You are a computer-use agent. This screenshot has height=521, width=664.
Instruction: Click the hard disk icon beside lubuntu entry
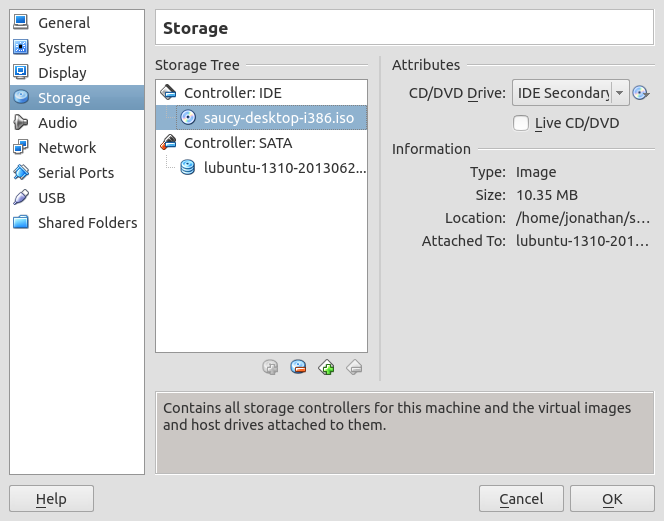click(x=187, y=168)
